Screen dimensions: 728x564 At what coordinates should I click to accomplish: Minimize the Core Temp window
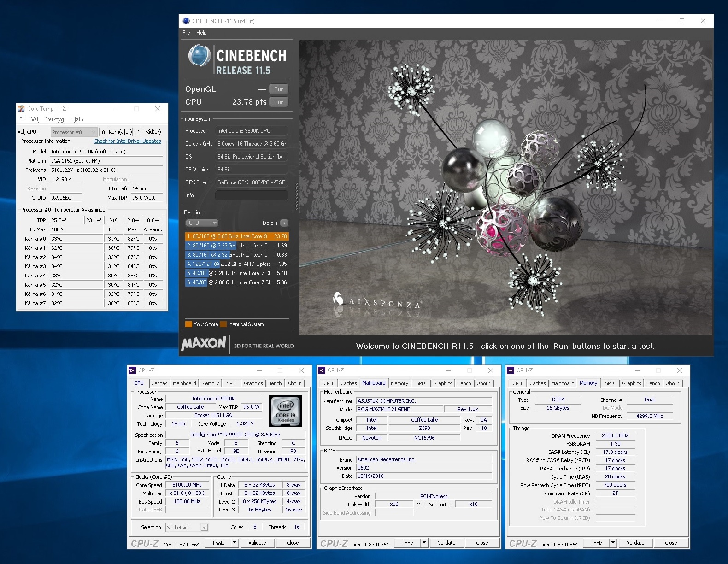[116, 109]
